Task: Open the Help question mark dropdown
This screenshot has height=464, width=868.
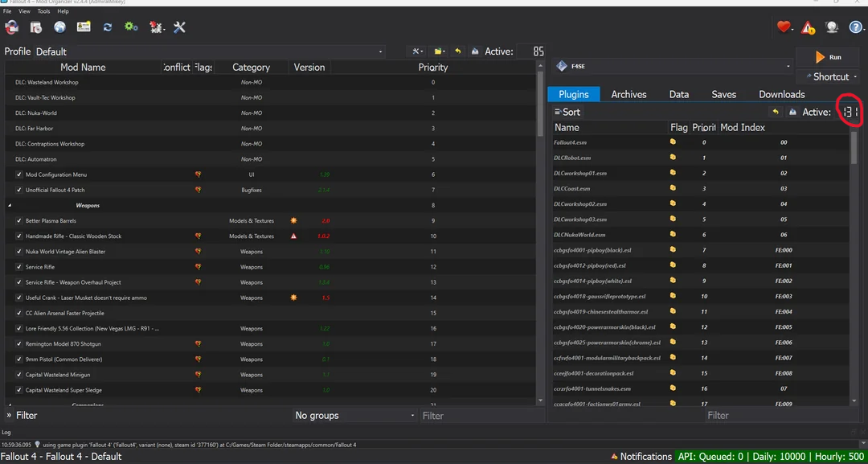Action: [856, 27]
